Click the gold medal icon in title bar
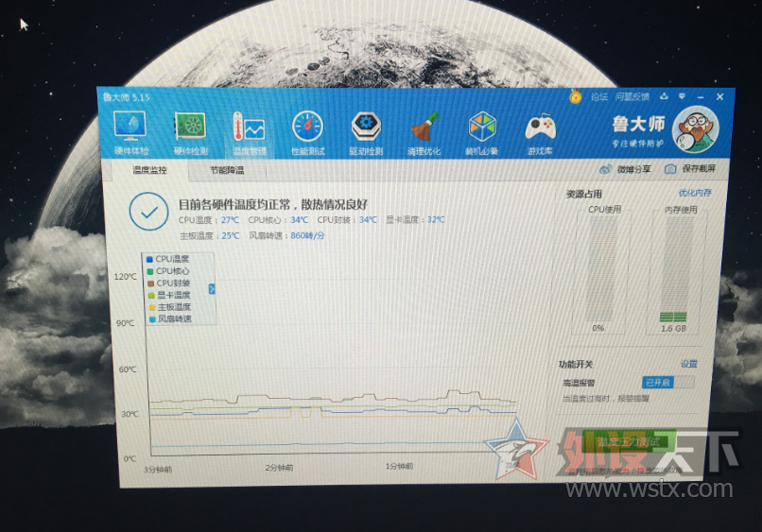This screenshot has width=762, height=532. click(x=576, y=96)
